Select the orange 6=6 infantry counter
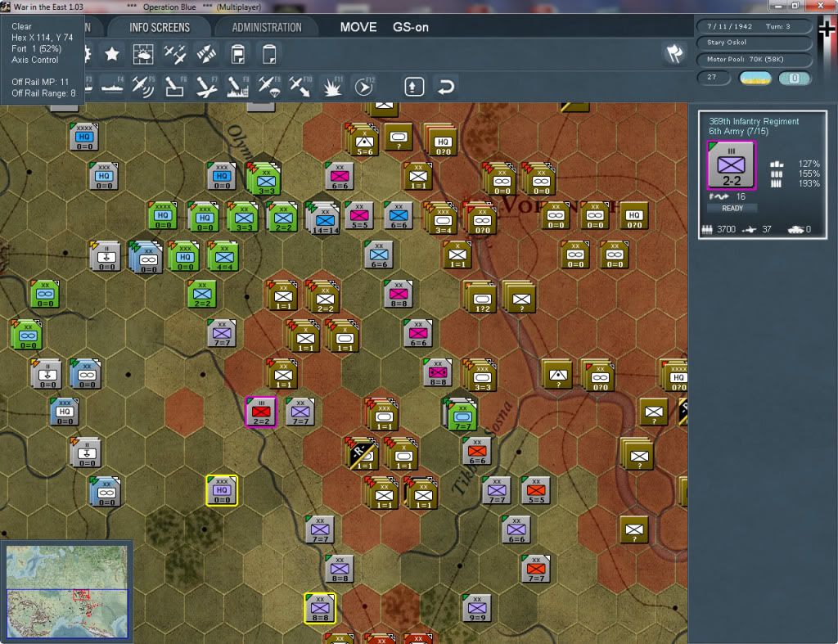The image size is (838, 644). tap(477, 452)
